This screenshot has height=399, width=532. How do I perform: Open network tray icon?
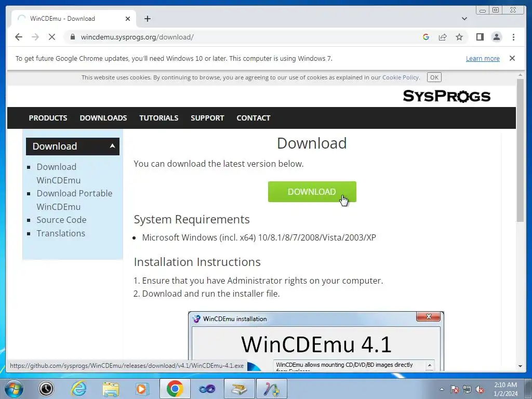467,389
